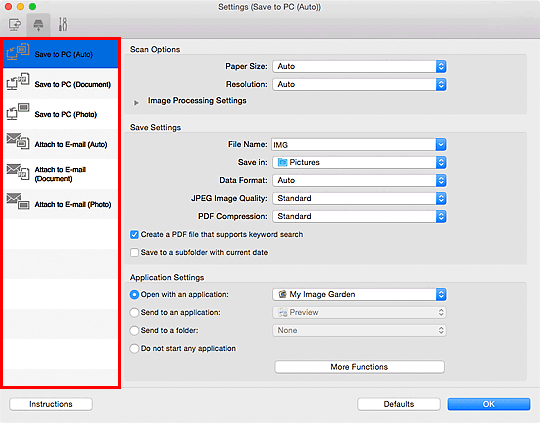
Task: Click the Pictures folder icon in Save in
Action: coord(282,162)
